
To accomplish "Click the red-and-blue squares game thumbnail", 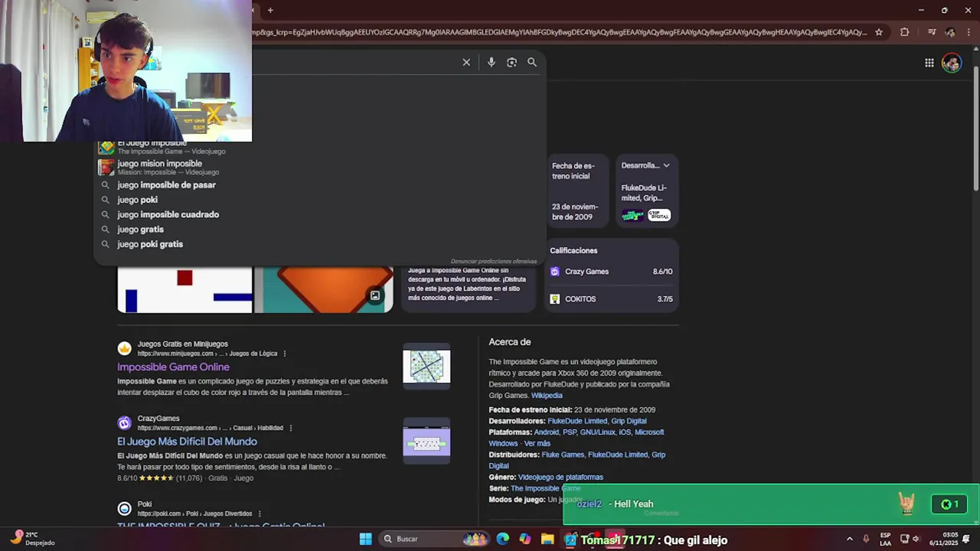I will [x=185, y=289].
